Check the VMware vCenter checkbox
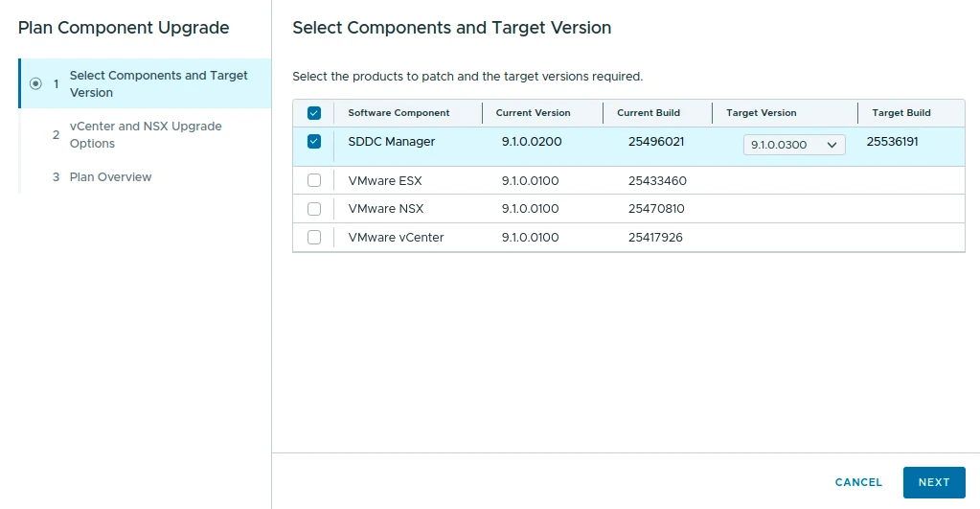The width and height of the screenshot is (980, 509). click(x=314, y=238)
